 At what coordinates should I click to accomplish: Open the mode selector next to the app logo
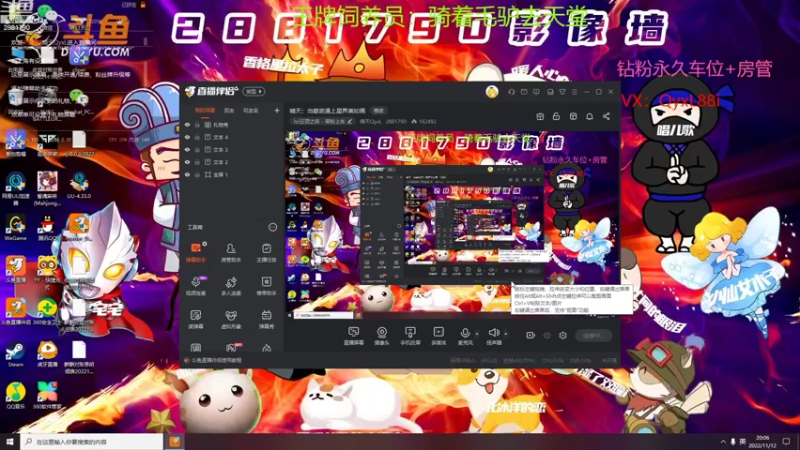tap(254, 91)
